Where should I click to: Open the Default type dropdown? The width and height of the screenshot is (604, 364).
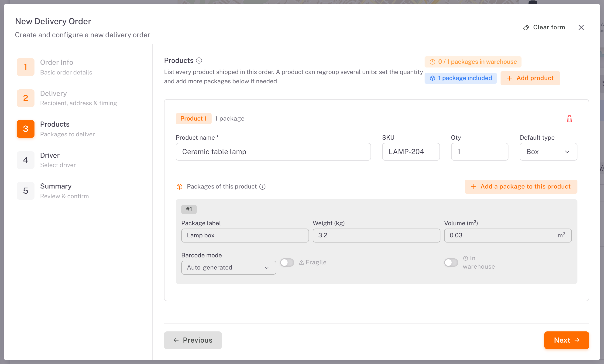[x=548, y=152]
